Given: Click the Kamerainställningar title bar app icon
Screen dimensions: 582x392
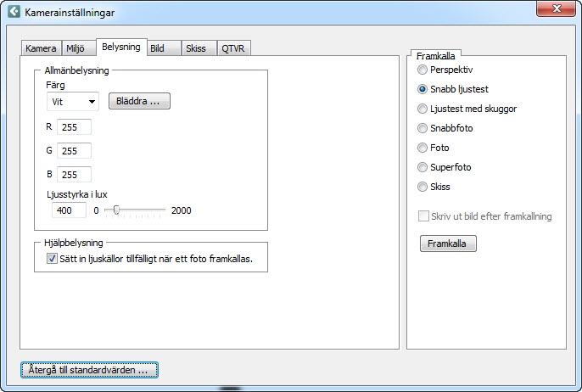Looking at the screenshot, I should tap(14, 13).
